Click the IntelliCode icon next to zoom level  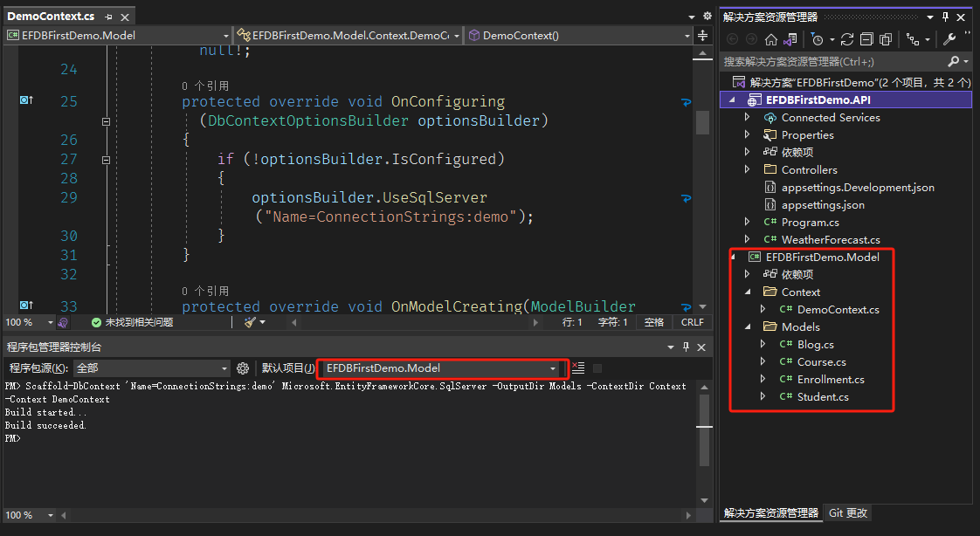click(x=63, y=322)
